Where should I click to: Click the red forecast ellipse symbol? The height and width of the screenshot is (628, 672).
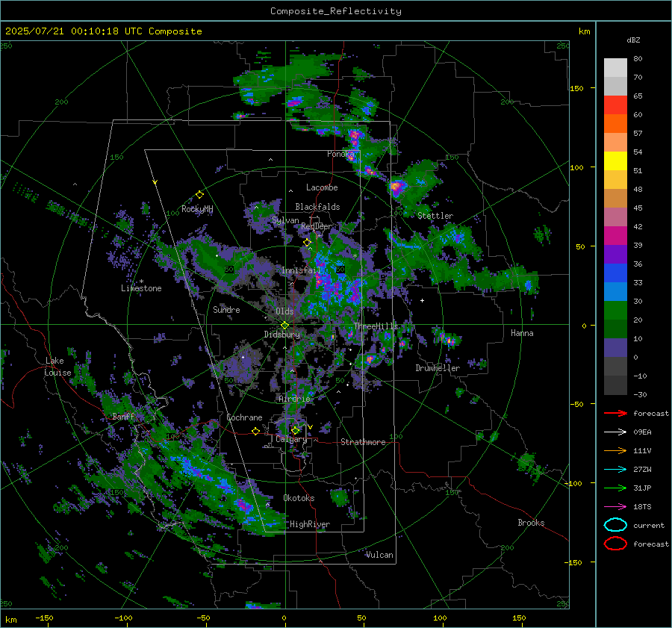[x=615, y=544]
